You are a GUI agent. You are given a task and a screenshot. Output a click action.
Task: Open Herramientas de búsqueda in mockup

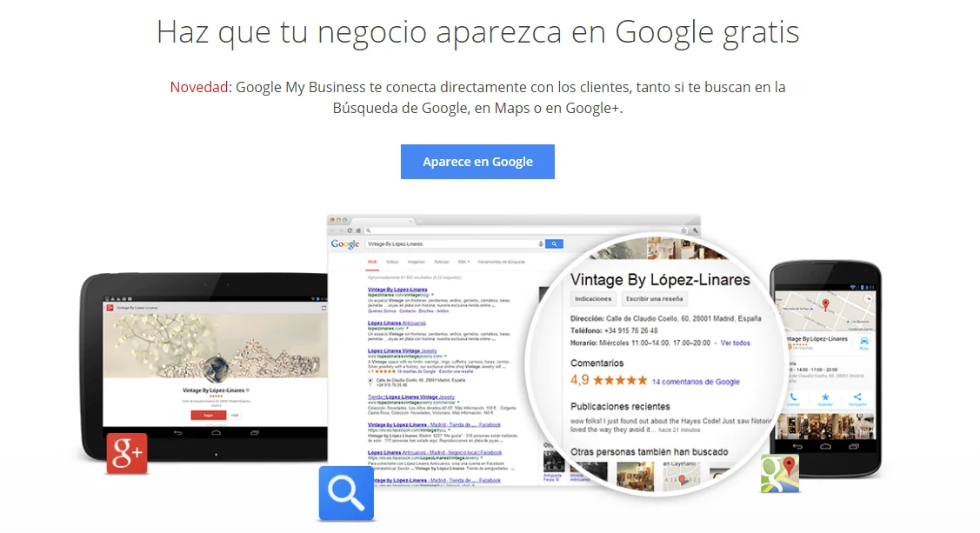[501, 262]
